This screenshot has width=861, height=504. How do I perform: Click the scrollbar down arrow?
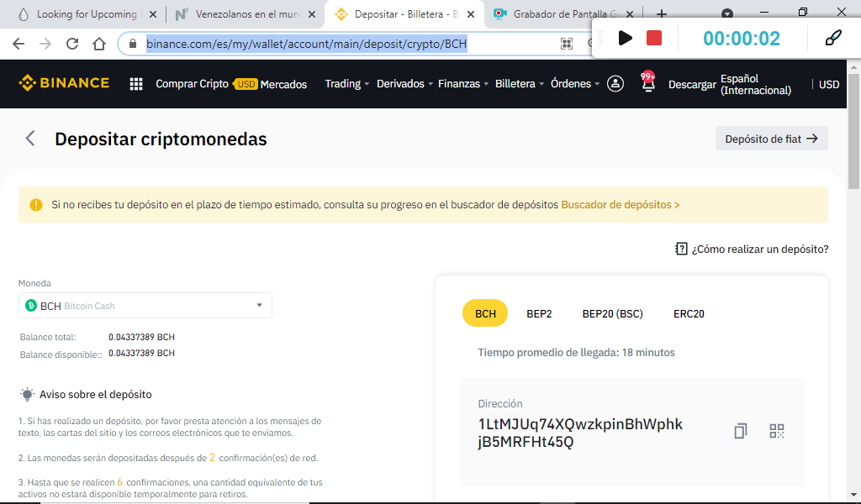pos(854,496)
